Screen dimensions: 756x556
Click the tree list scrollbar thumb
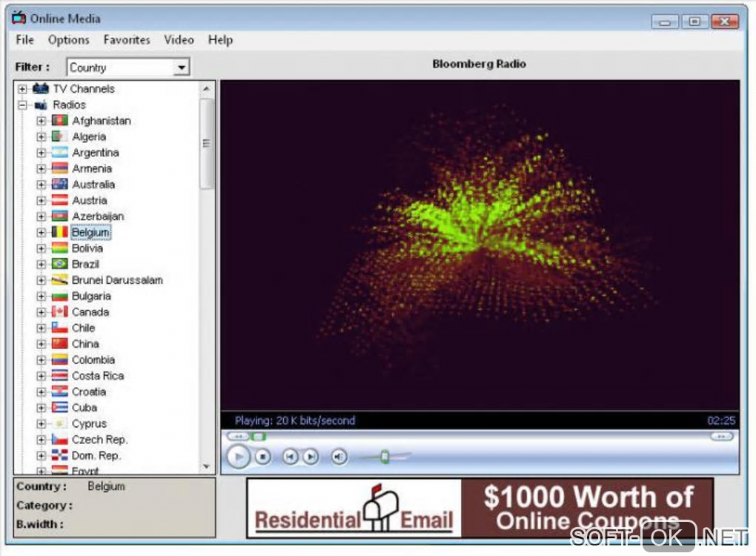pos(206,144)
